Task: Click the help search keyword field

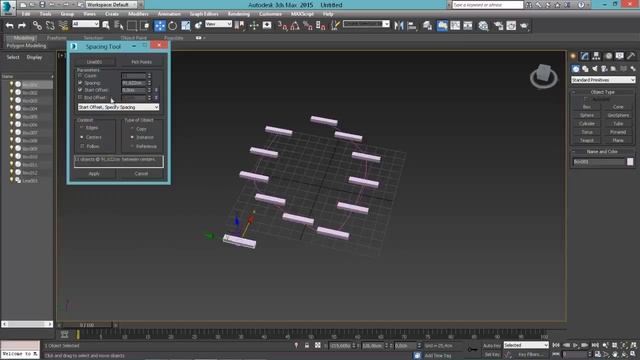Action: [x=487, y=5]
